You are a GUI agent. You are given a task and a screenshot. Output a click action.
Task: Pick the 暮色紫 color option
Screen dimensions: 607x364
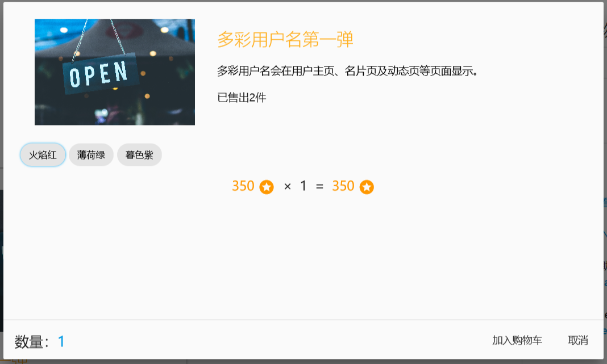[x=139, y=155]
